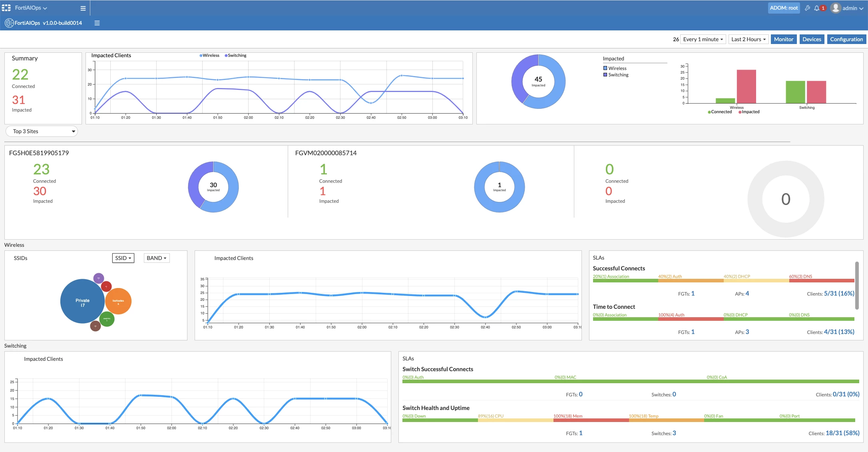Screen dimensions: 868x452
Task: Open the notification bell icon
Action: coord(816,8)
